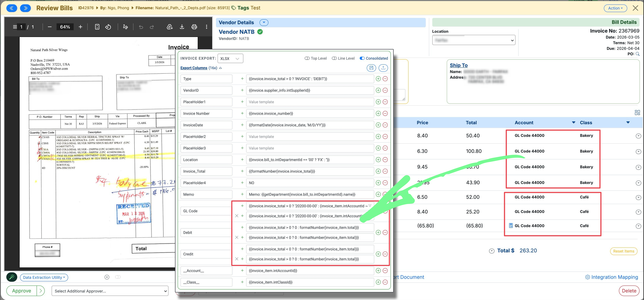Add a row after the Location column
This screenshot has width=644, height=300.
378,160
